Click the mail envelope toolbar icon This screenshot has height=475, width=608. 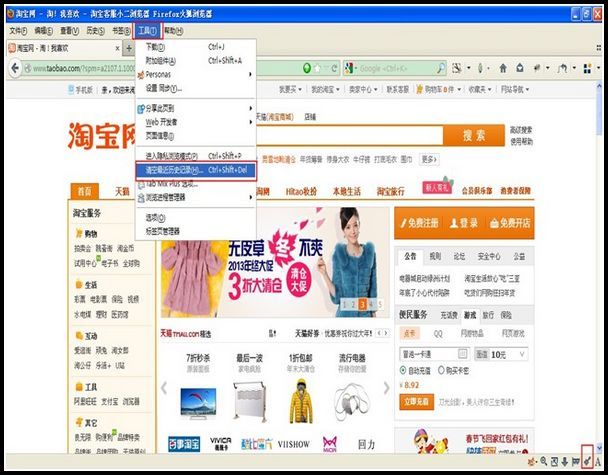(x=520, y=68)
